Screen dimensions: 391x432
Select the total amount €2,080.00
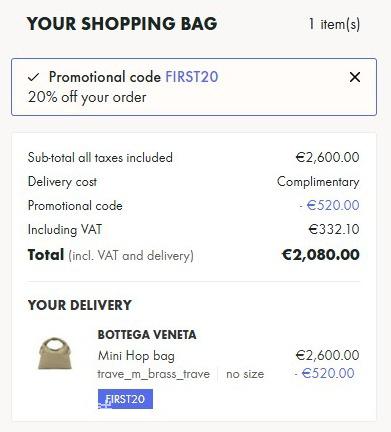click(321, 255)
